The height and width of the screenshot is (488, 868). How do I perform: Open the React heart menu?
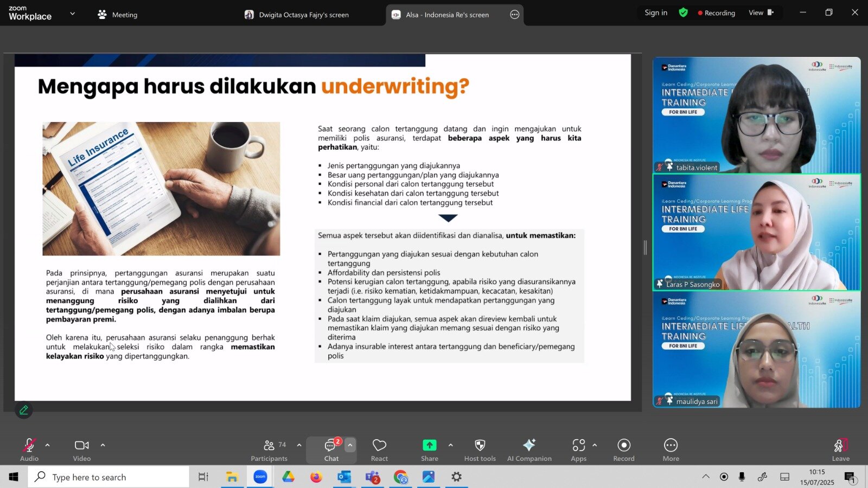click(379, 450)
